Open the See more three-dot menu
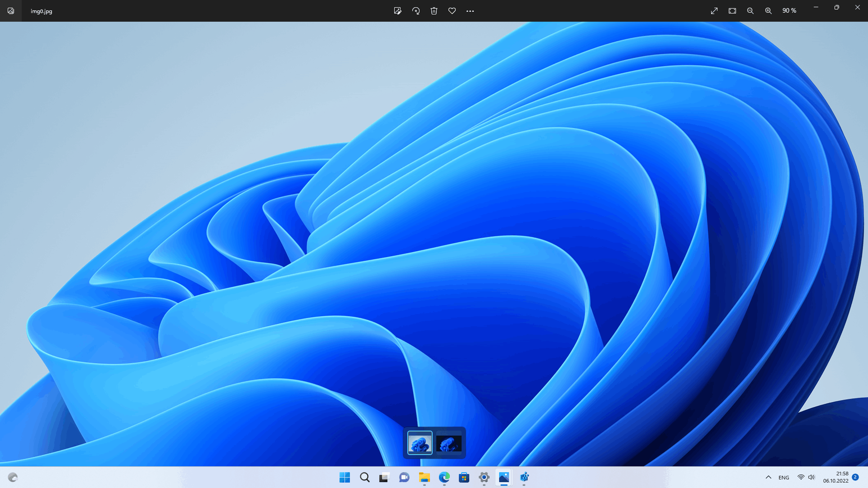The height and width of the screenshot is (488, 868). click(470, 11)
